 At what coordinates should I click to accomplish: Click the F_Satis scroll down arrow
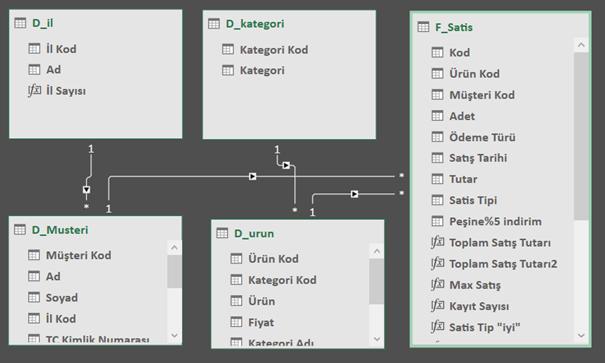point(581,336)
